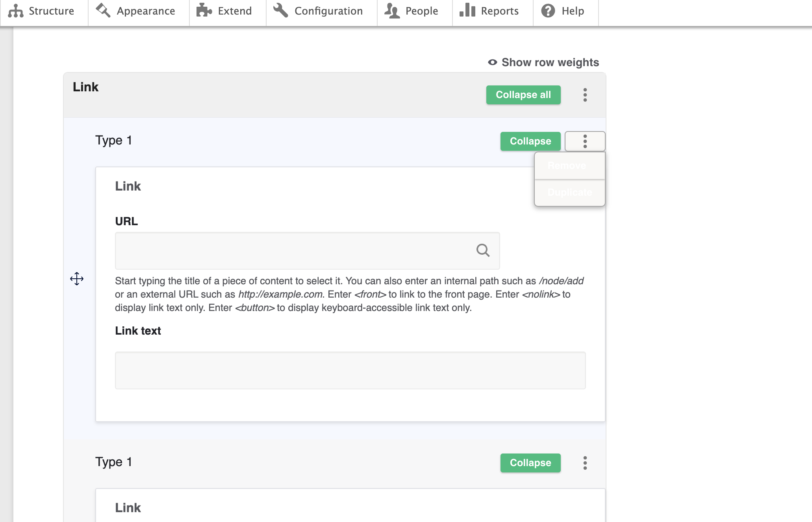812x522 pixels.
Task: Open the actions menu above Remove option
Action: pos(585,141)
